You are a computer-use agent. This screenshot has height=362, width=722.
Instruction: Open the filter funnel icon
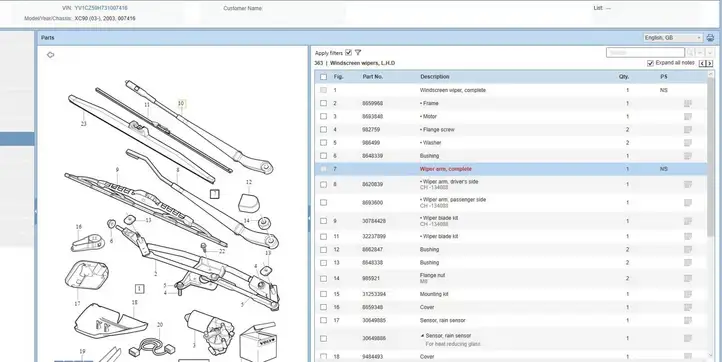pos(358,53)
